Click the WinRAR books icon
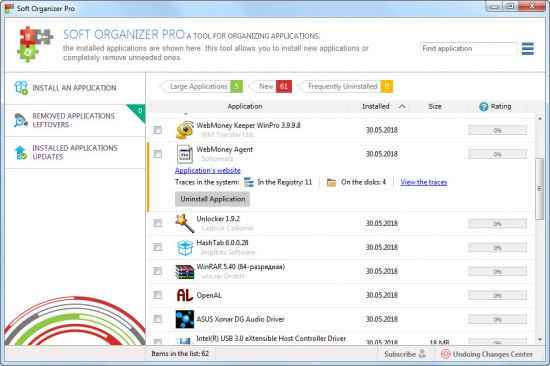Screen dimensions: 550x366 (x=185, y=272)
